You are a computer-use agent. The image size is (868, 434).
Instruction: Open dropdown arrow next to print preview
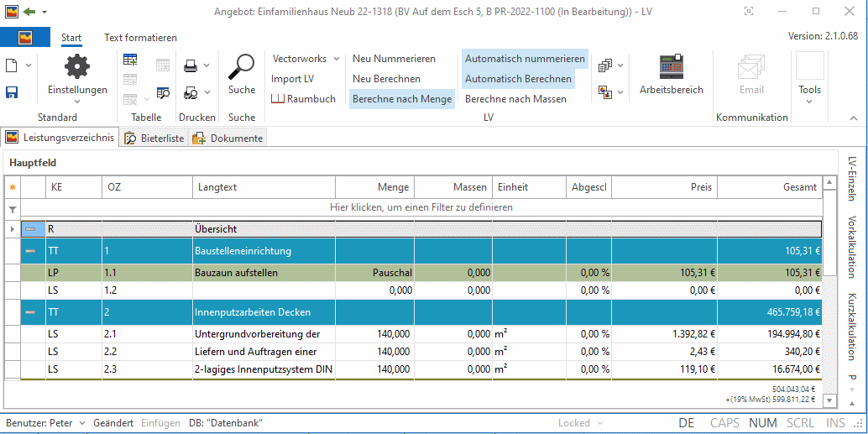coord(207,92)
